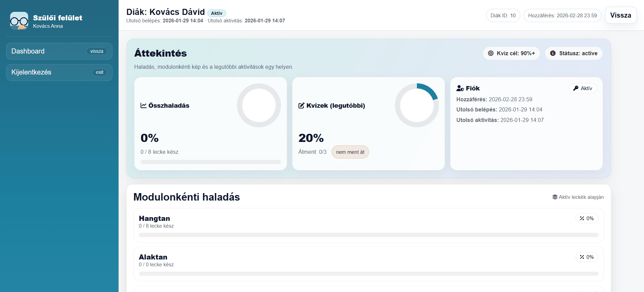
Task: Open the Dashboard menu item
Action: tap(59, 51)
